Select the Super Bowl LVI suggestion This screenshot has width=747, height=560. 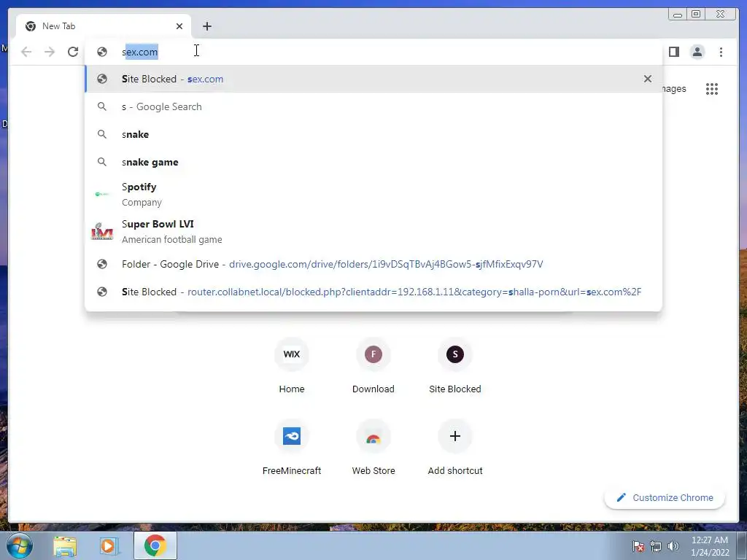[373, 231]
